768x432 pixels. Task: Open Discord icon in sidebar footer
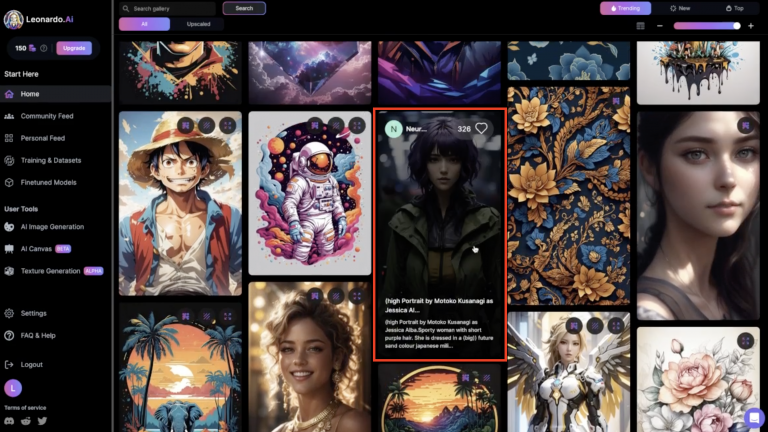pos(10,421)
